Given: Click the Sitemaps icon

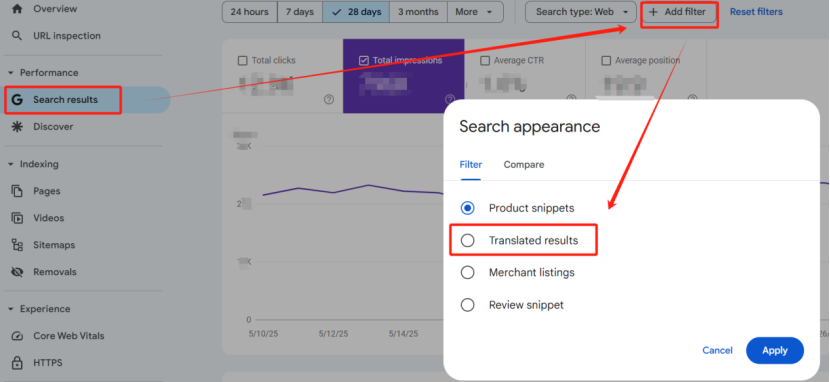Looking at the screenshot, I should [17, 245].
